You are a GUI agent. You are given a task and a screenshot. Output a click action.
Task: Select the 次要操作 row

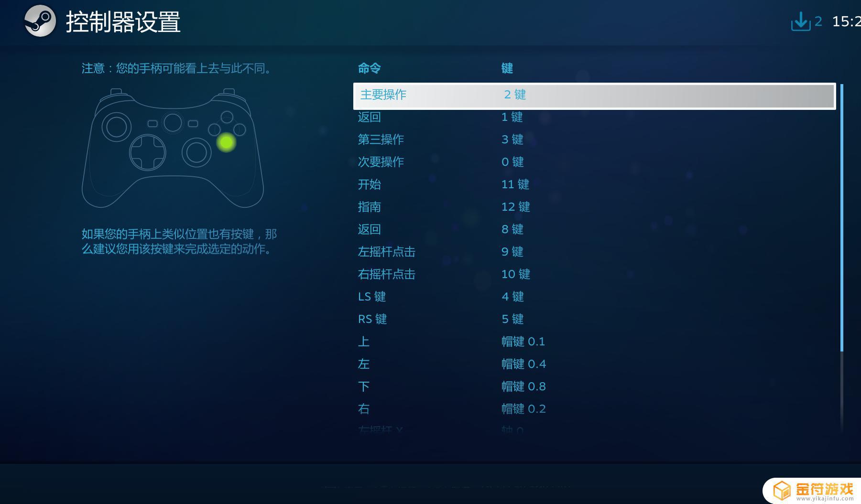coord(594,162)
